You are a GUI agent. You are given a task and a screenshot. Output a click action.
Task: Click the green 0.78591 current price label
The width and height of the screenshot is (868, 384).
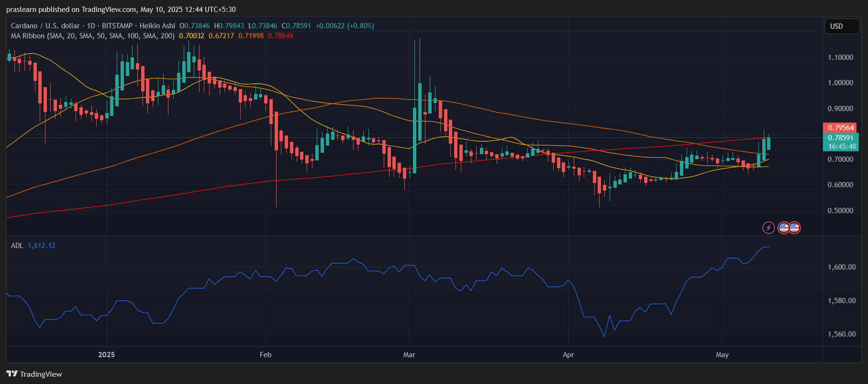(841, 138)
